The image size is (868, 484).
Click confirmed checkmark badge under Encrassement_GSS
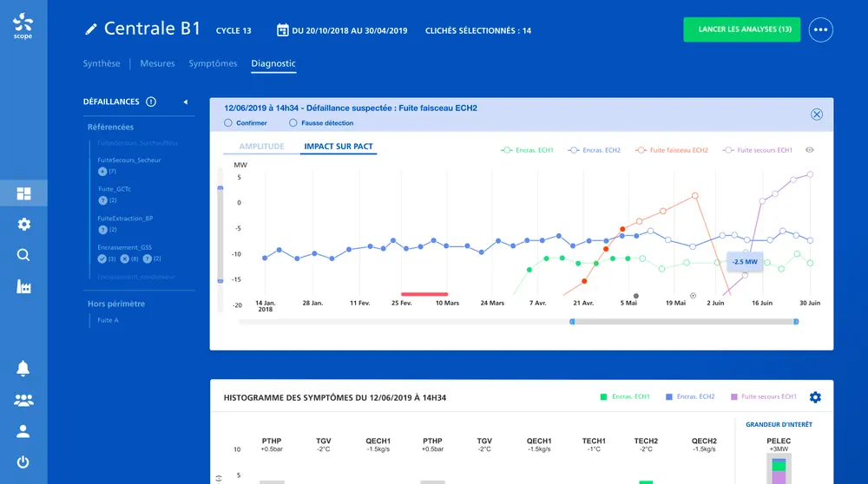click(x=102, y=258)
